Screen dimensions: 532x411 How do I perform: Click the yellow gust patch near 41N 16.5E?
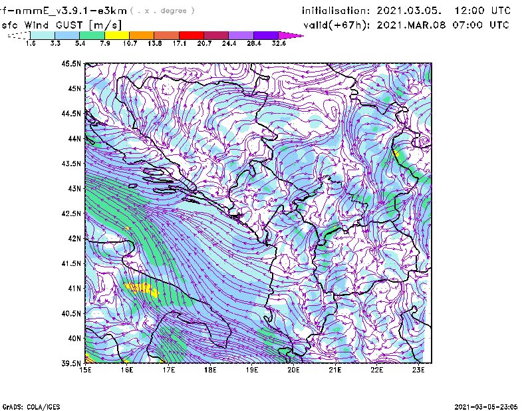point(141,289)
